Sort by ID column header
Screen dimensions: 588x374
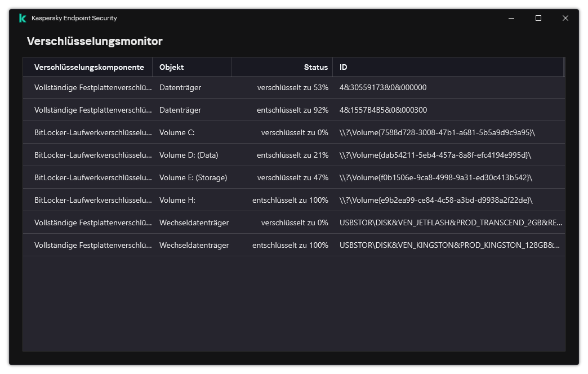(x=448, y=67)
